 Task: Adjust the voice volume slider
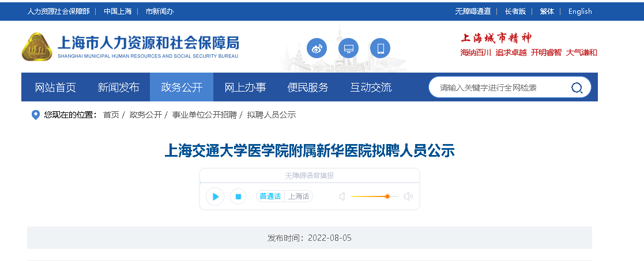click(374, 196)
